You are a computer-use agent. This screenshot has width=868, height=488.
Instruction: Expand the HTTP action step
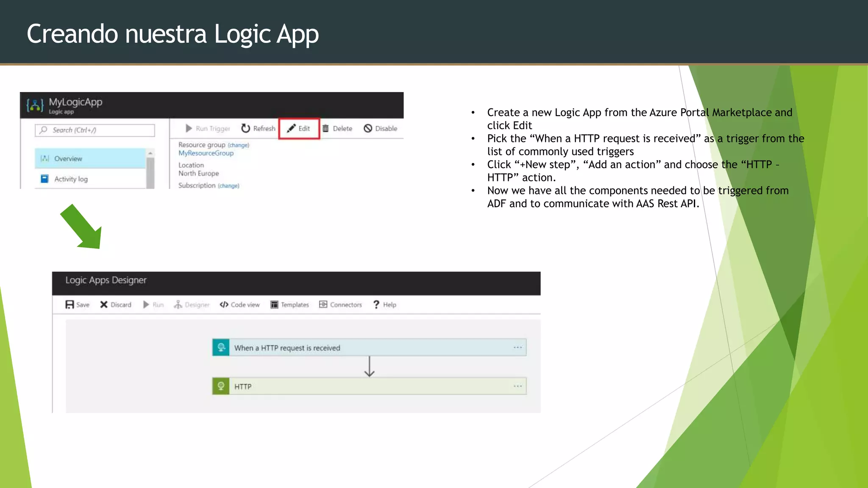pos(369,386)
